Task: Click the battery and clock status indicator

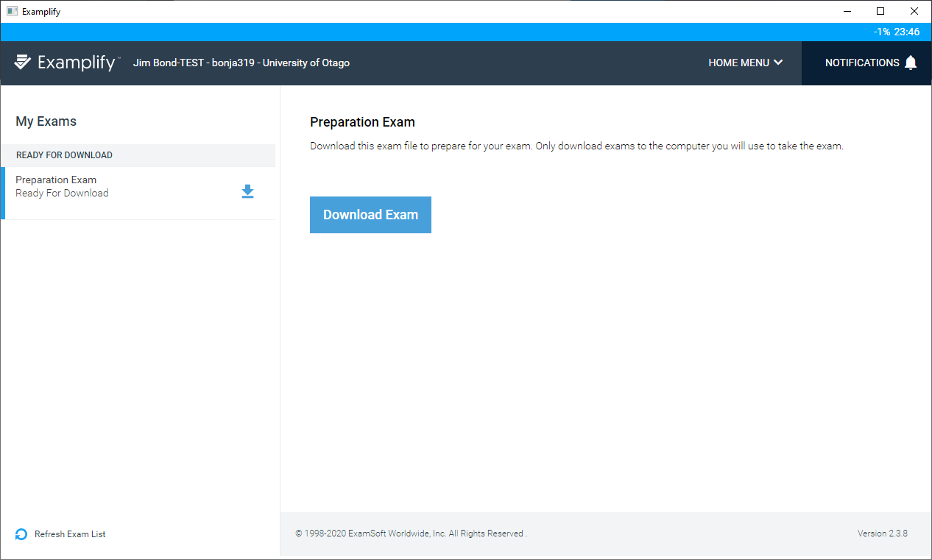Action: point(896,32)
